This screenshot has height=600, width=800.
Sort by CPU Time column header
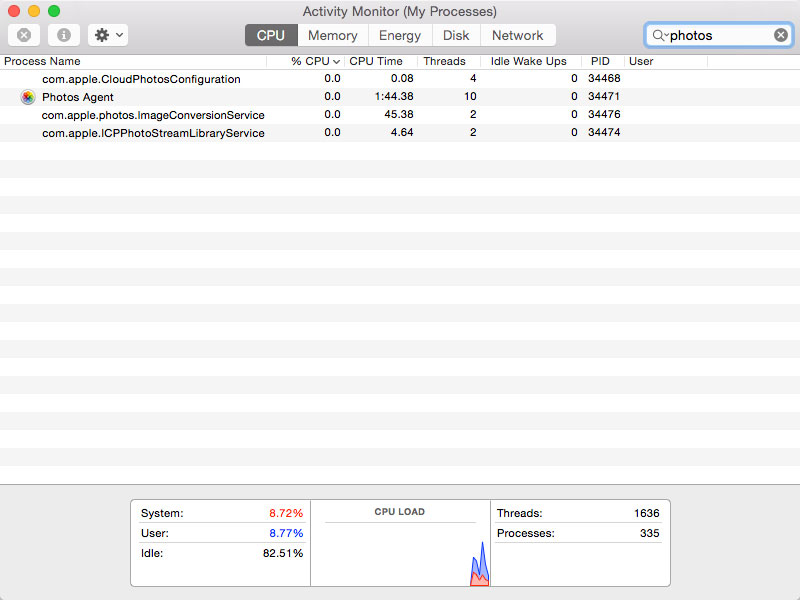pyautogui.click(x=381, y=61)
